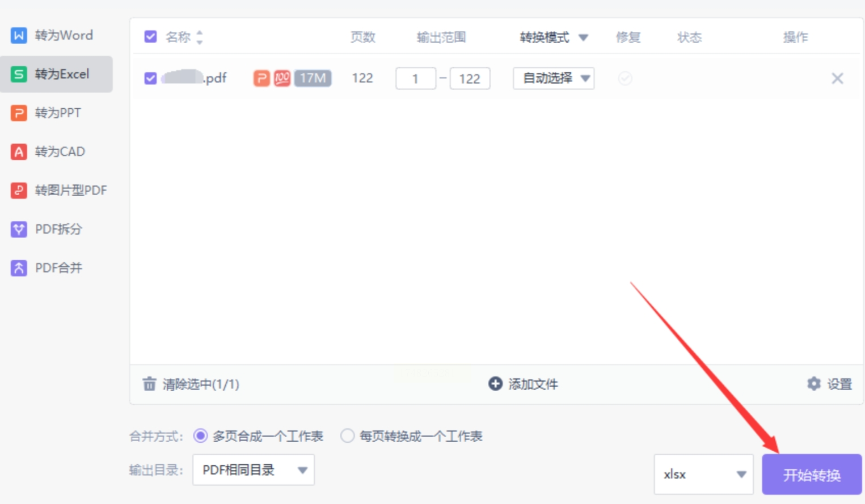Click the 输出目录 label

coord(156,470)
